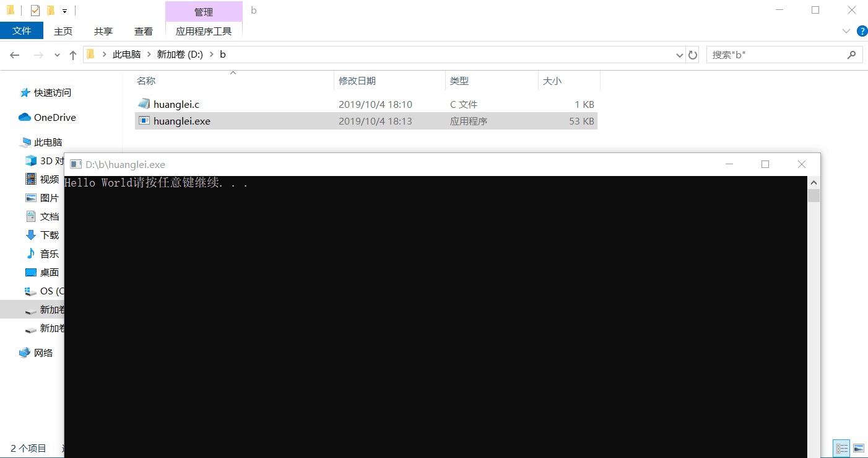
Task: Open 快速访问 star icon in the sidebar
Action: tap(25, 93)
